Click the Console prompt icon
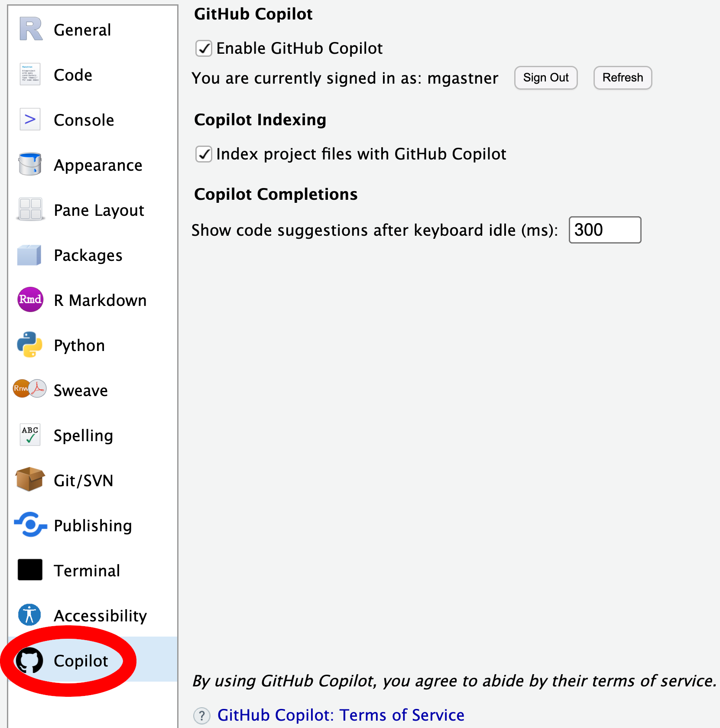The image size is (720, 728). tap(30, 119)
